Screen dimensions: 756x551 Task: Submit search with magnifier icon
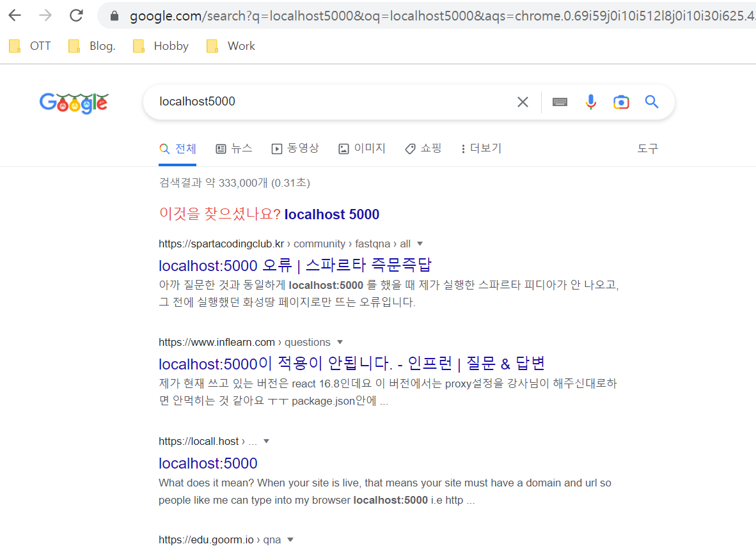651,102
